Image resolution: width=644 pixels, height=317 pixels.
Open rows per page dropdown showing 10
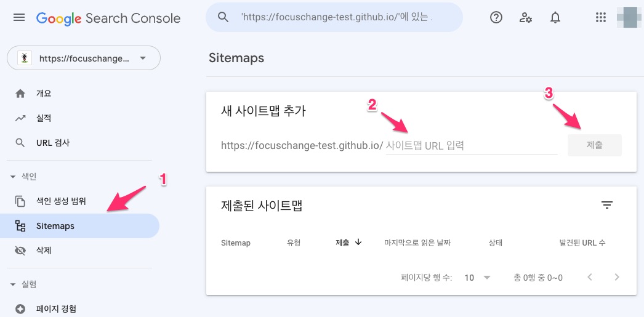click(477, 278)
